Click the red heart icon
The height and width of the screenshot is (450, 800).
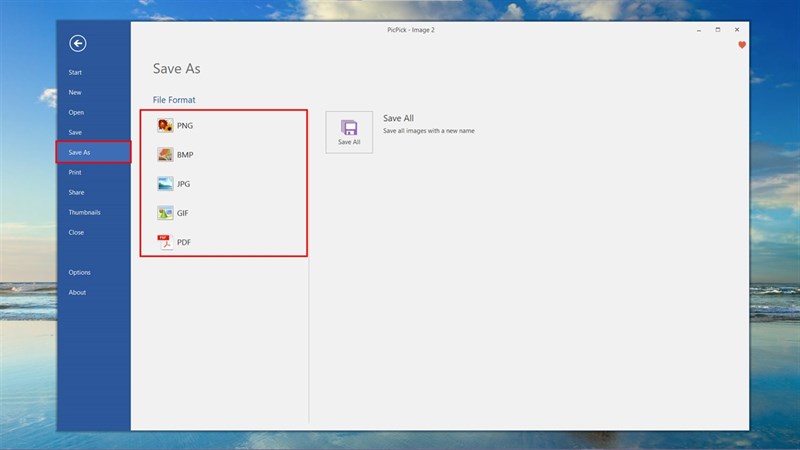pos(742,45)
